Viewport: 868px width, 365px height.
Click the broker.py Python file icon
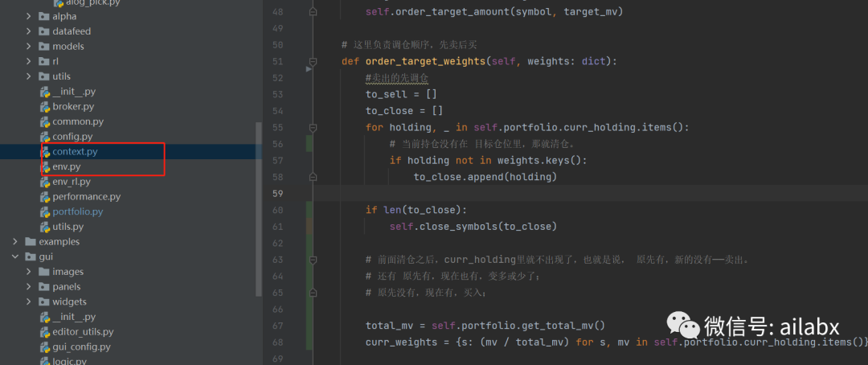[45, 106]
